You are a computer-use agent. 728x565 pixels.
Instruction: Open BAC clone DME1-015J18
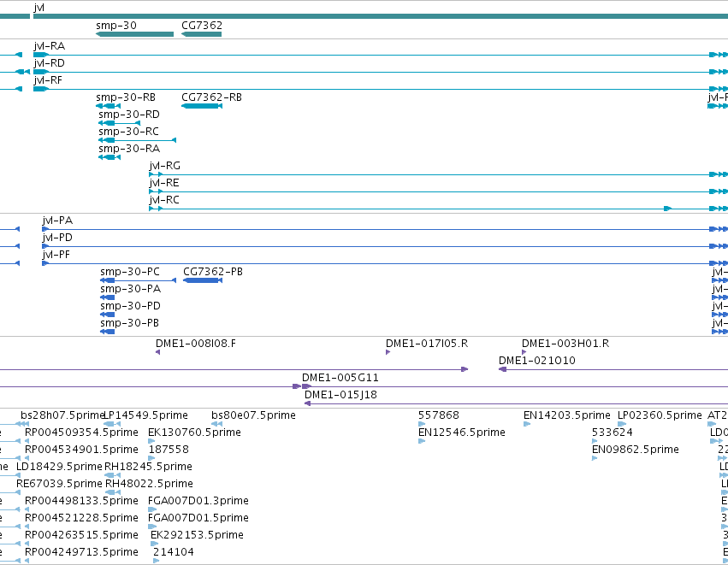click(340, 395)
